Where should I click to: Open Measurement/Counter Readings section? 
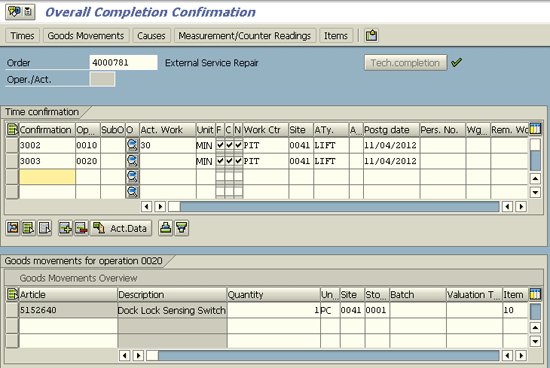(245, 36)
